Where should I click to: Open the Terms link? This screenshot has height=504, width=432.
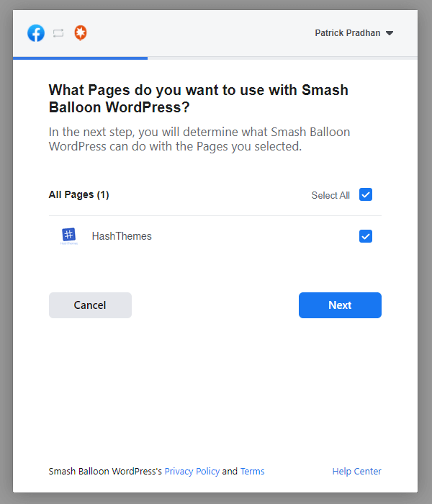pos(252,471)
